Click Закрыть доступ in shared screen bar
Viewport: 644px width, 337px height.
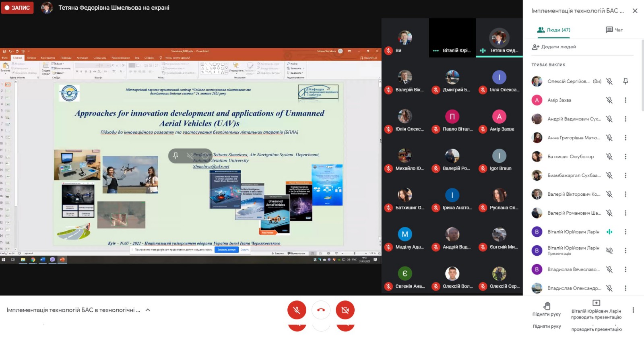[227, 250]
